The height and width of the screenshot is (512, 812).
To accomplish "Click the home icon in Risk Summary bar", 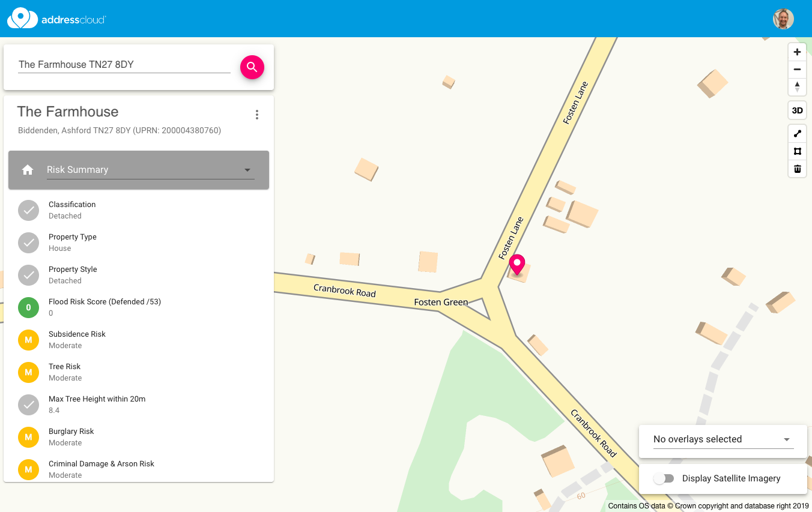I will 28,170.
